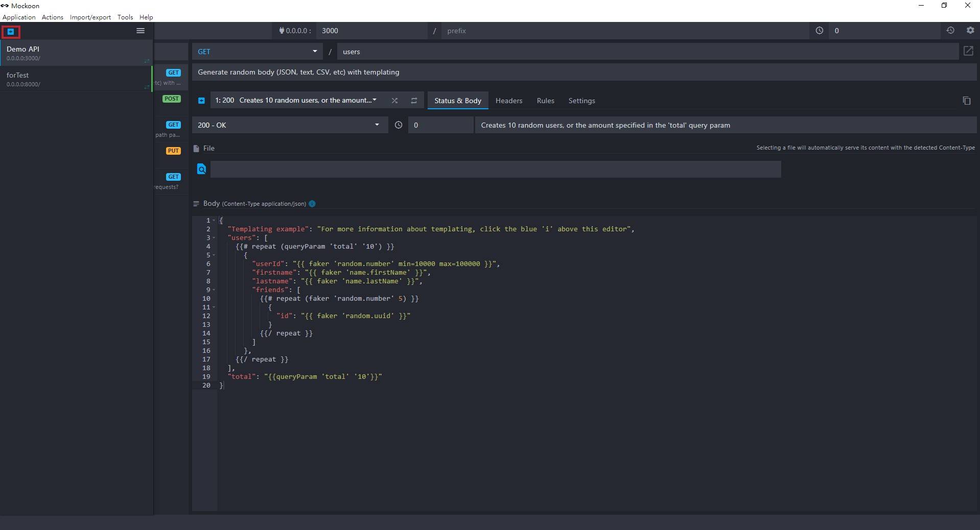Image resolution: width=980 pixels, height=530 pixels.
Task: Select the Demo API environment
Action: pos(76,53)
